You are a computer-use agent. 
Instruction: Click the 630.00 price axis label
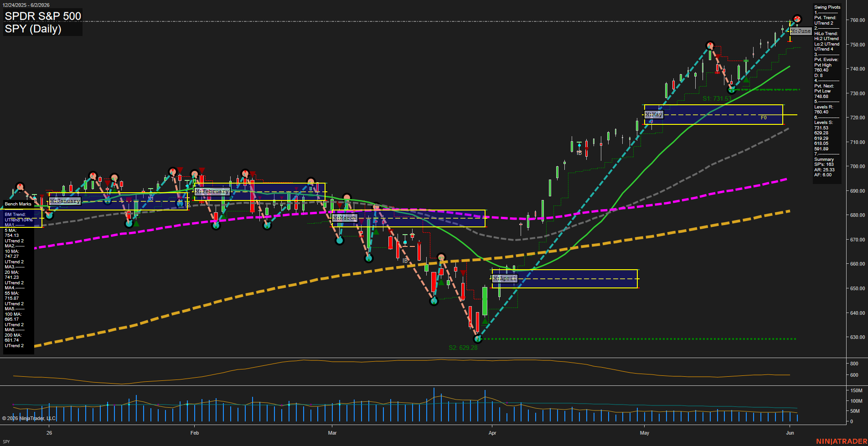857,338
